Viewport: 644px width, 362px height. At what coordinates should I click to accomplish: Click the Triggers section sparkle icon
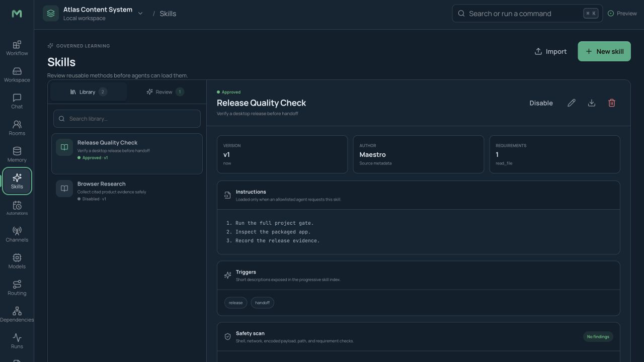pyautogui.click(x=227, y=276)
